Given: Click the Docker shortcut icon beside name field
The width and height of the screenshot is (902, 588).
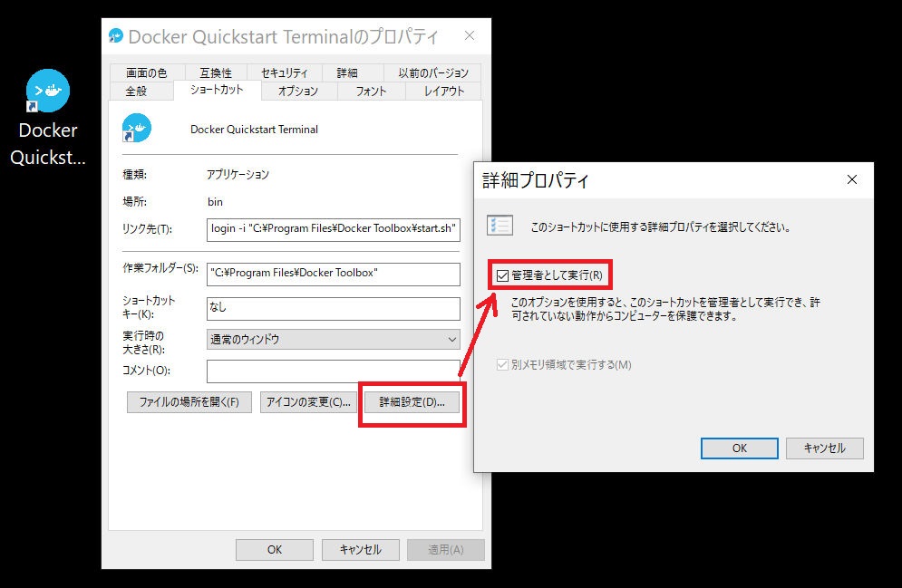Looking at the screenshot, I should point(136,129).
